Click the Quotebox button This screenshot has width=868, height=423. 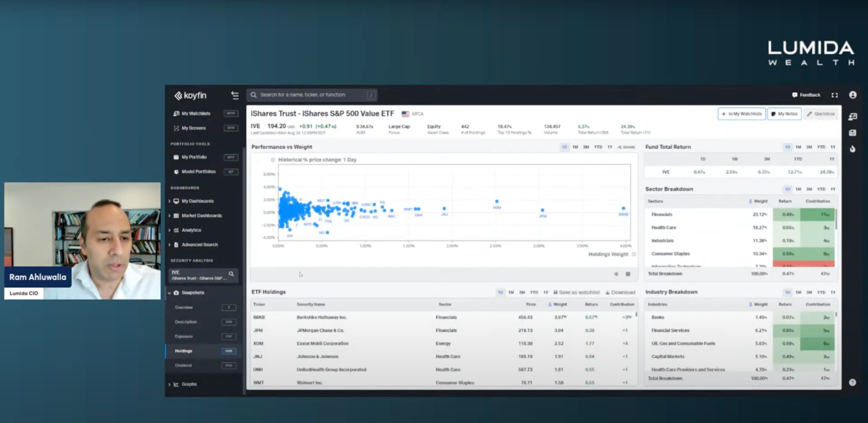(x=821, y=114)
